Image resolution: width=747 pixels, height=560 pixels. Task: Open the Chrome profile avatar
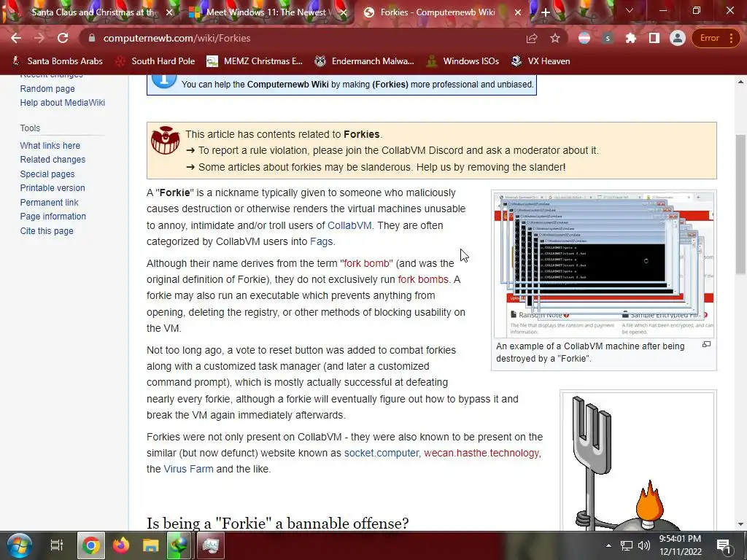pos(678,38)
